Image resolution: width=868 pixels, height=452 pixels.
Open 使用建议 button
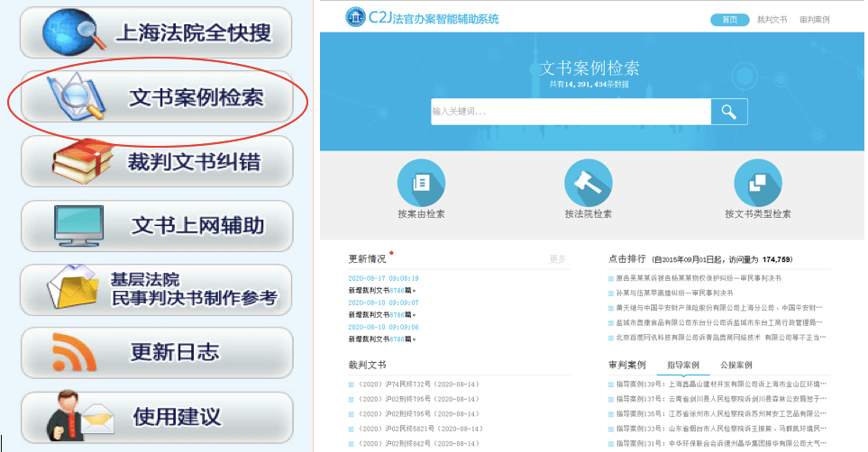tap(157, 417)
